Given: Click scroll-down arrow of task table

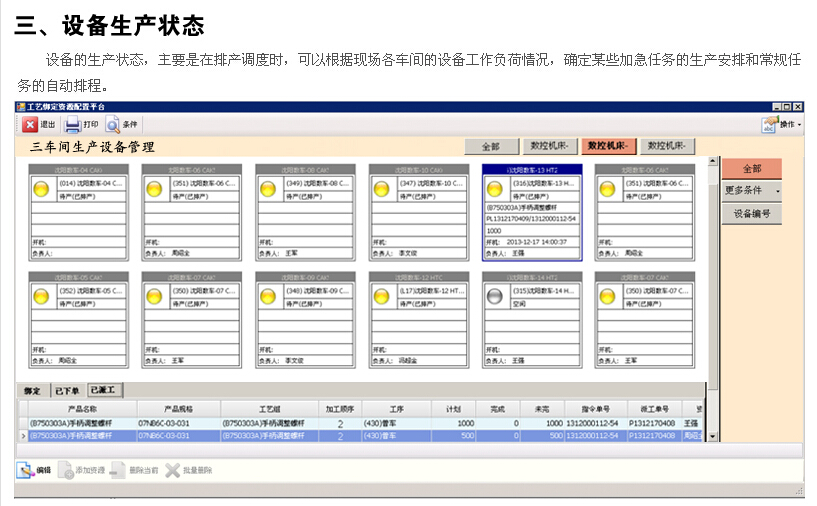Looking at the screenshot, I should click(x=712, y=437).
